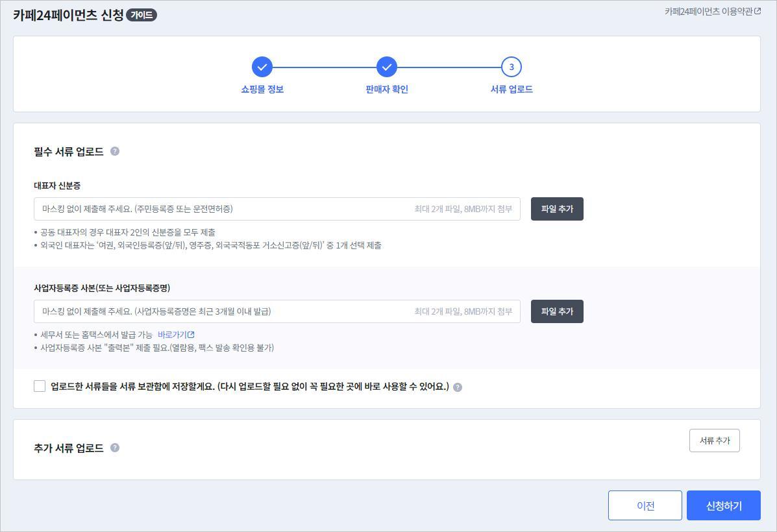Show help for 추가 서류 업로드
The height and width of the screenshot is (532, 777).
coord(114,447)
